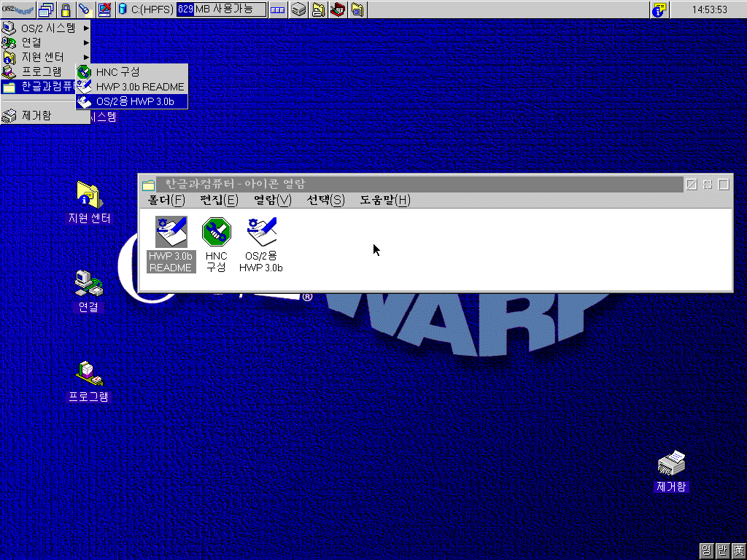This screenshot has height=560, width=747.
Task: Open the 폴더(F) menu
Action: pyautogui.click(x=166, y=200)
